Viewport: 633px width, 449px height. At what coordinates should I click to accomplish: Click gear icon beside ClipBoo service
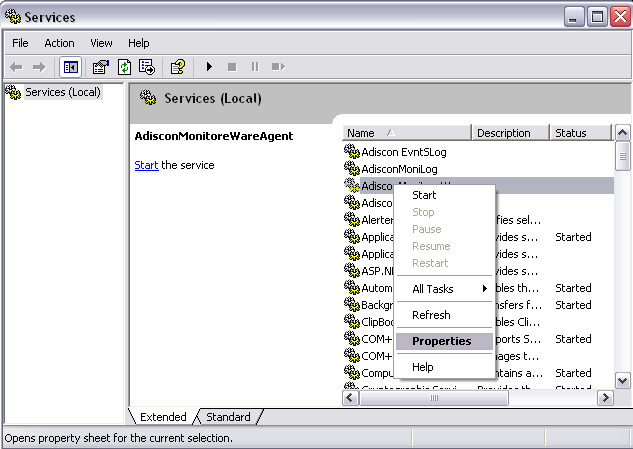[352, 321]
